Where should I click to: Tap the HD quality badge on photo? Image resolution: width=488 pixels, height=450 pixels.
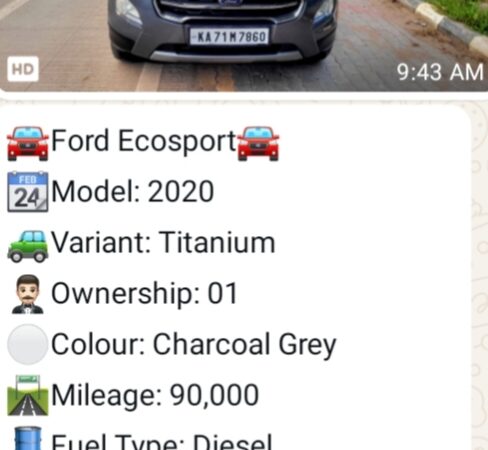(23, 69)
